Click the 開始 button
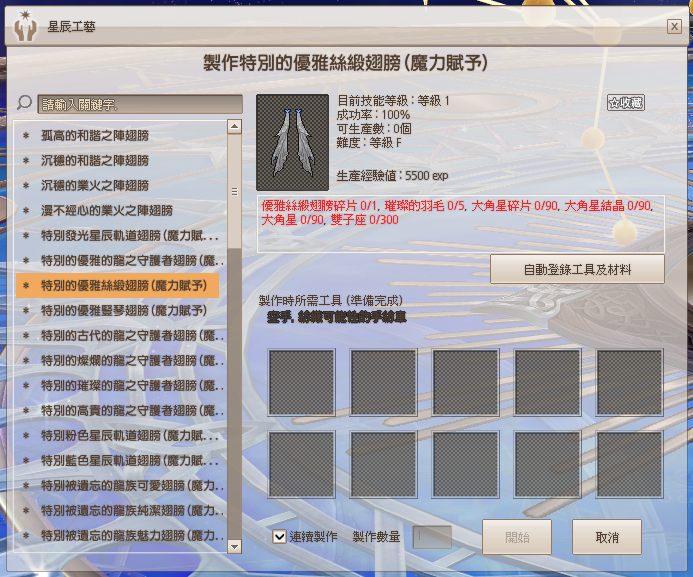Screen dimensions: 693x577 point(517,537)
